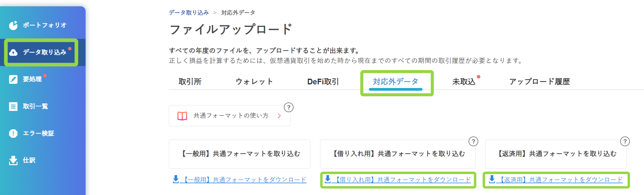This screenshot has height=195, width=644.
Task: Open 仕訳 via its sidebar download icon
Action: click(13, 160)
